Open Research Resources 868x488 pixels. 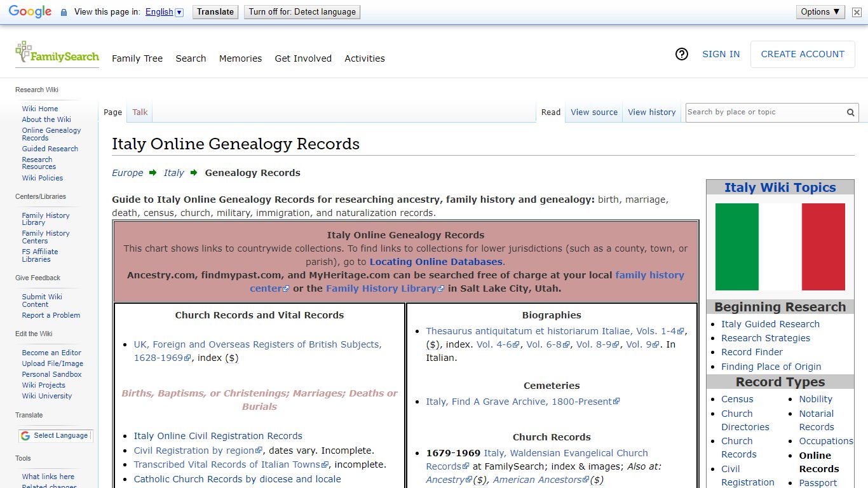(39, 163)
